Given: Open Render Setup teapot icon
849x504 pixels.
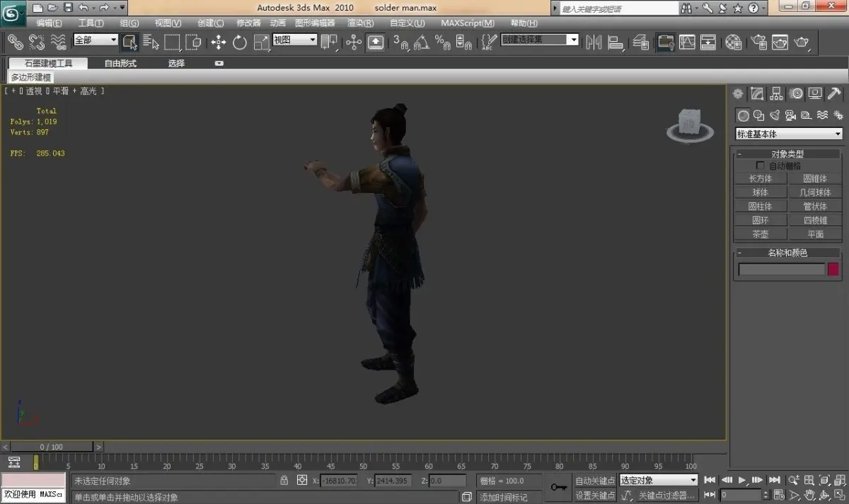Looking at the screenshot, I should coord(758,42).
